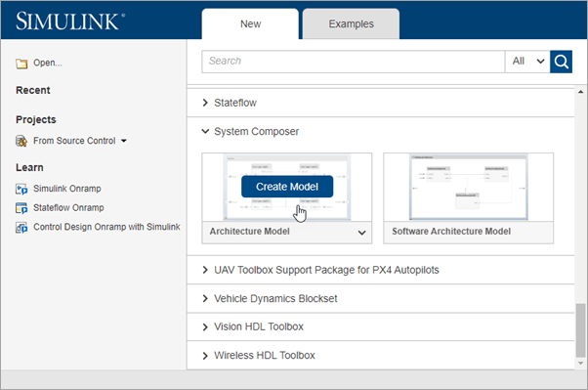
Task: Click the System Composer section title
Action: pos(257,131)
